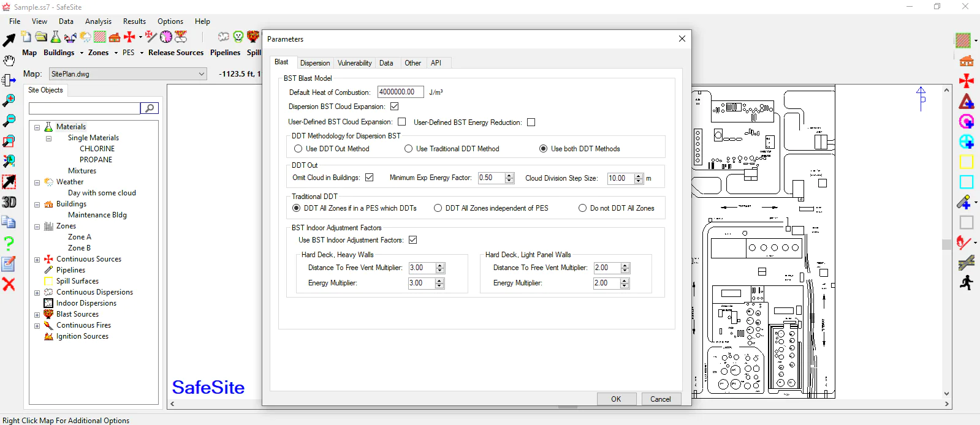980x425 pixels.
Task: Expand the Continuous Sources tree node
Action: tap(37, 260)
